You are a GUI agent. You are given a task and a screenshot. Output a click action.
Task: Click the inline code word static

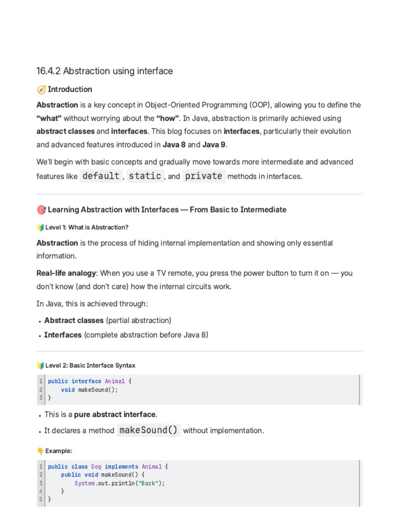click(145, 176)
